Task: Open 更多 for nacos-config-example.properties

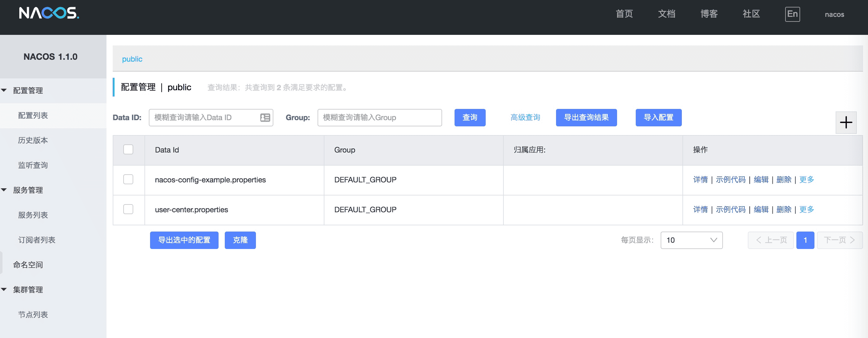Action: pyautogui.click(x=806, y=180)
